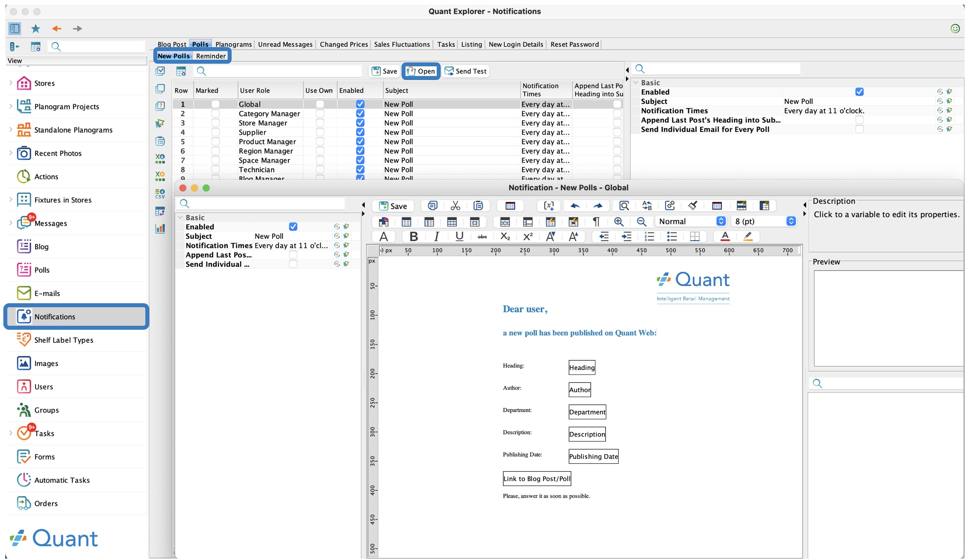Screen dimensions: 967x560
Task: Click the clear formatting brush icon
Action: (x=693, y=206)
